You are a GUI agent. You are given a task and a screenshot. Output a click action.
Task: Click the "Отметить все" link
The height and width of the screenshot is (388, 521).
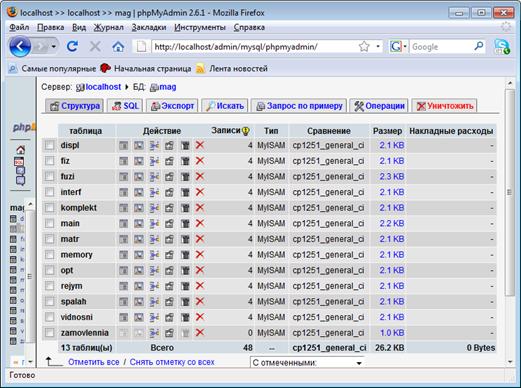pyautogui.click(x=94, y=362)
